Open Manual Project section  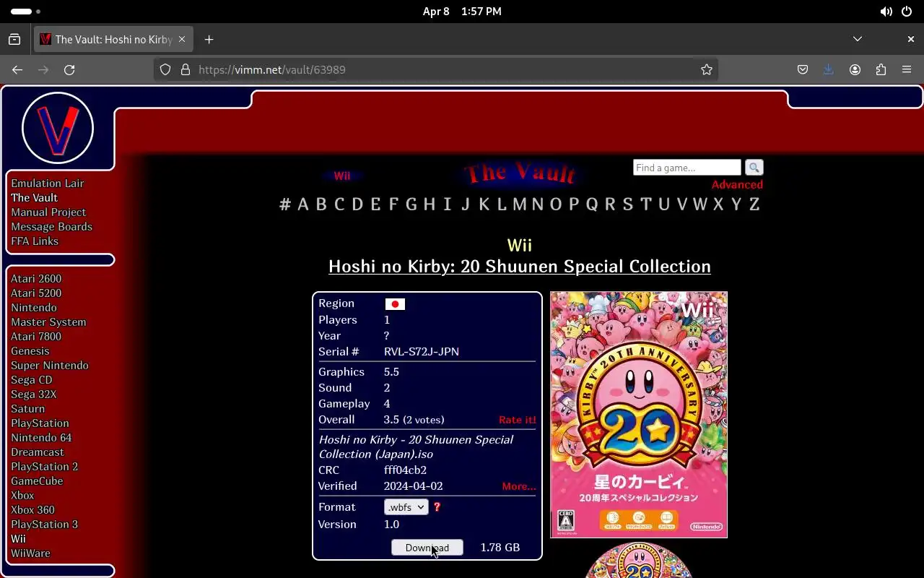48,212
